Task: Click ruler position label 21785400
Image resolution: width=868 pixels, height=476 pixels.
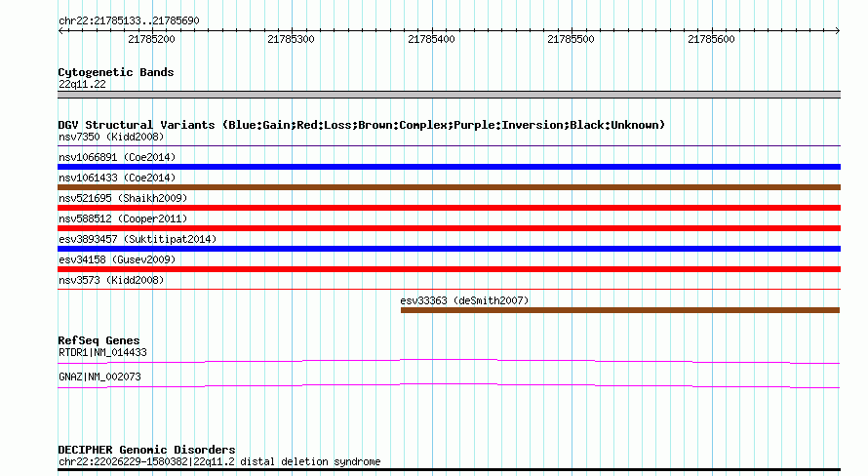Action: click(431, 39)
